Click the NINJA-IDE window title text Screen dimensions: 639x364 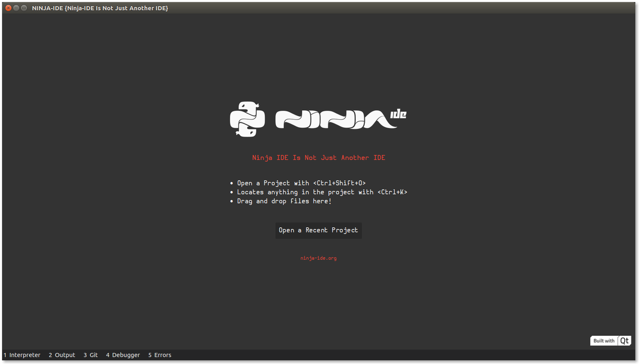pos(100,8)
